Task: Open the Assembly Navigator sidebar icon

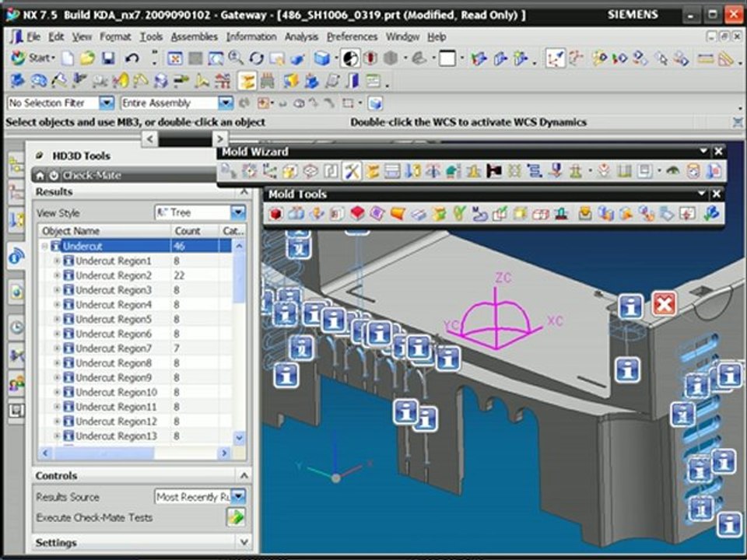Action: click(x=16, y=166)
